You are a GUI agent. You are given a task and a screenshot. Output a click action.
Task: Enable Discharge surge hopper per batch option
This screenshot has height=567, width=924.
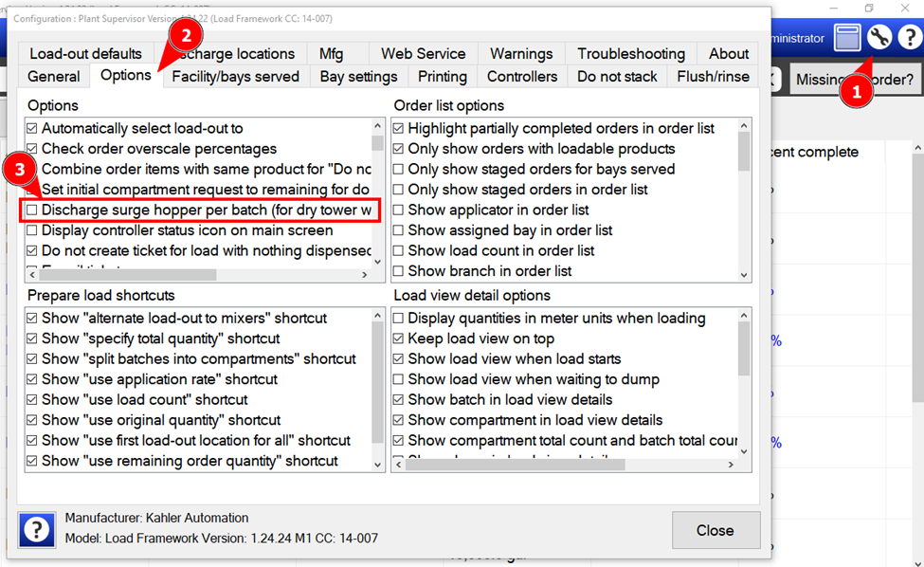click(x=32, y=210)
